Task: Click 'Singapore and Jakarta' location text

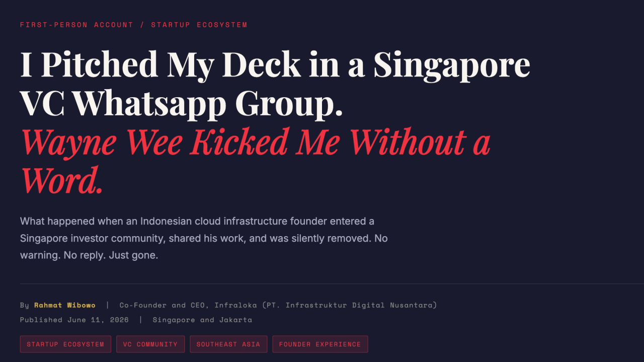Action: pos(202,320)
